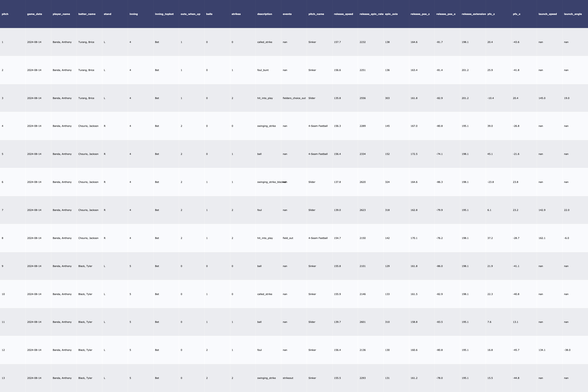588x392 pixels.
Task: Click the spin_axis column header
Action: 391,14
